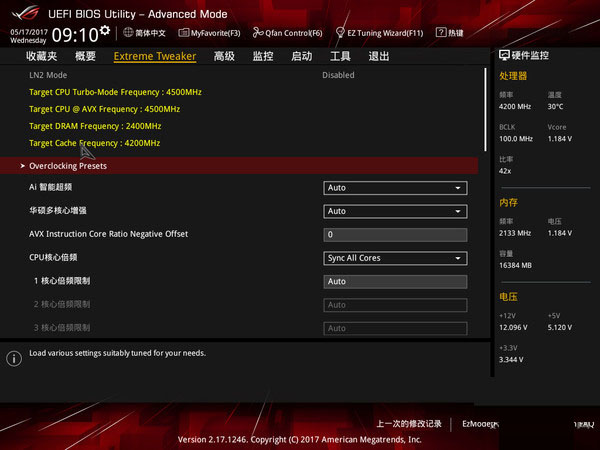Screen dimensions: 600x450
Task: Open the CPU核心倍频 Sync All Cores dropdown
Action: point(395,258)
